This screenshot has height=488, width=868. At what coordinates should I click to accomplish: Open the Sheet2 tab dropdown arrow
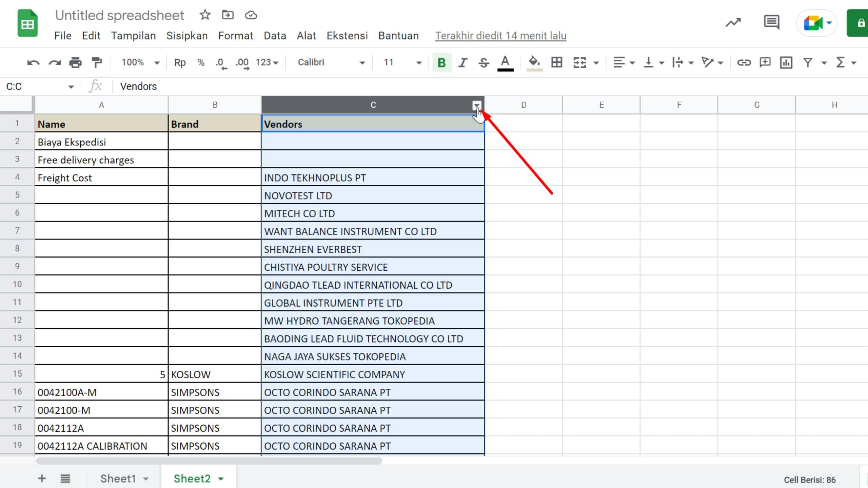pyautogui.click(x=221, y=479)
